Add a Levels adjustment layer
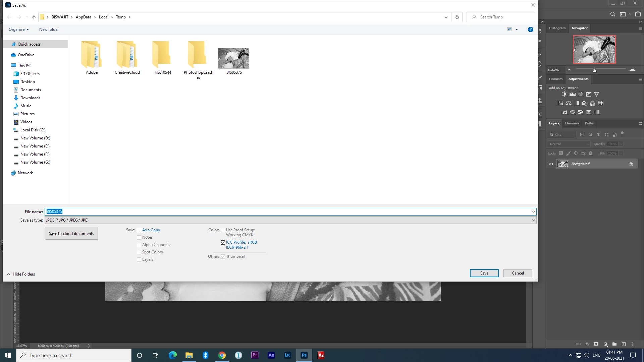 click(572, 95)
